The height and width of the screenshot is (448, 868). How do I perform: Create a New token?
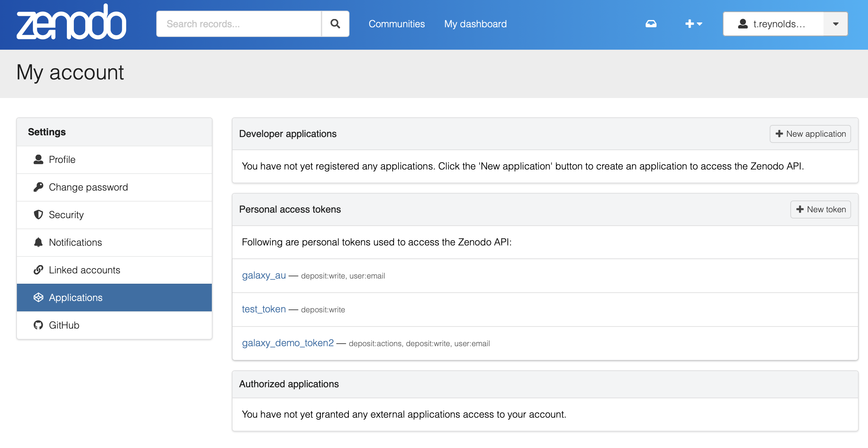pyautogui.click(x=820, y=210)
